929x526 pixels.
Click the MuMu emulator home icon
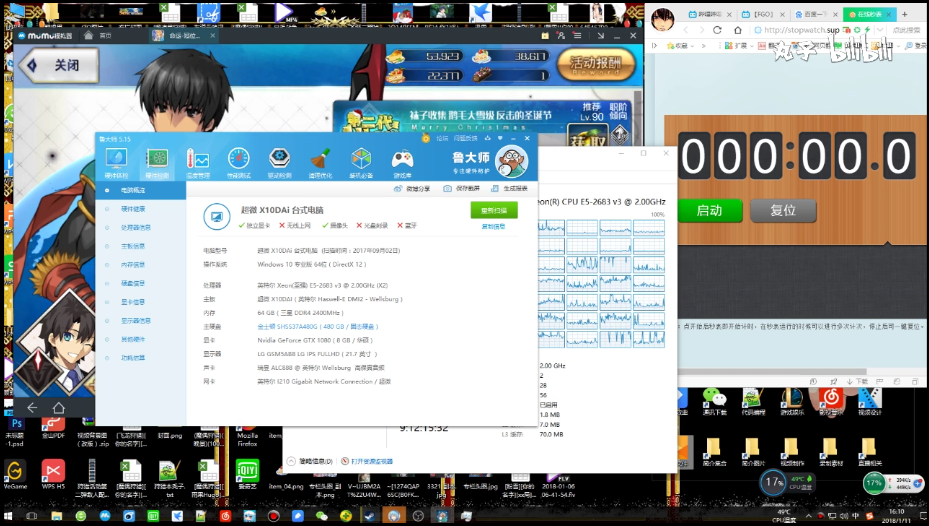(x=88, y=36)
